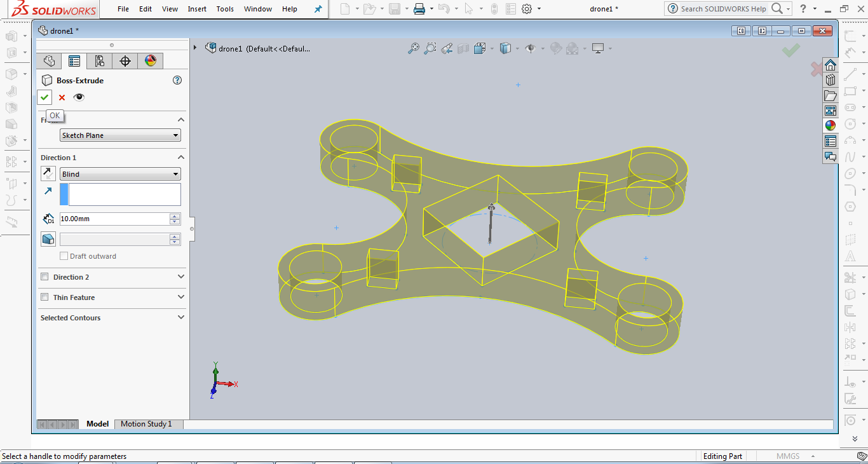Open the Window menu

(x=258, y=9)
